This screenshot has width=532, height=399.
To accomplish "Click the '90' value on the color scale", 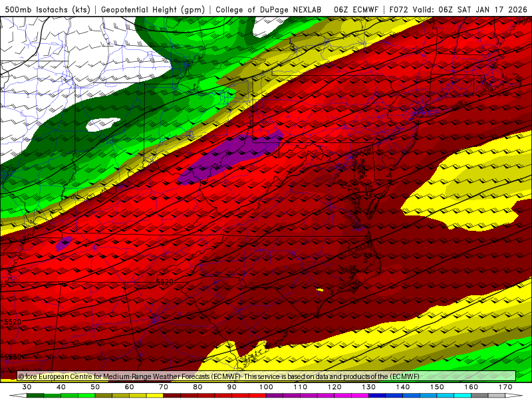I will (x=232, y=387).
